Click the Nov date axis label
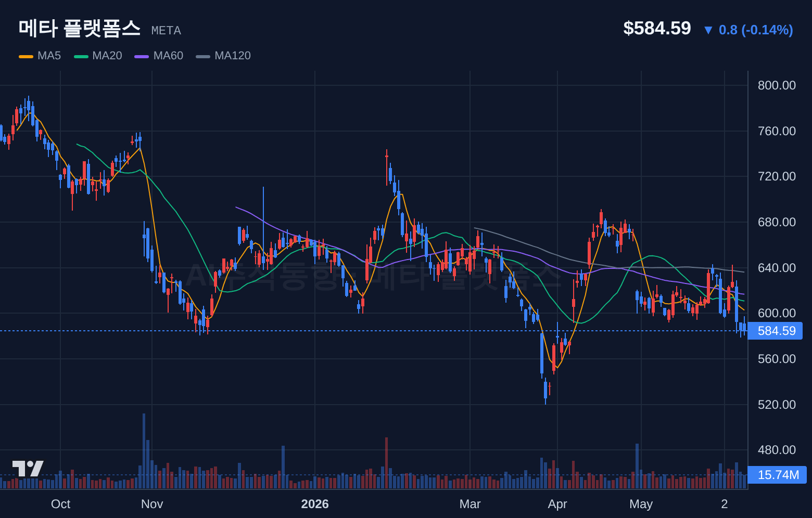The height and width of the screenshot is (518, 812). click(x=152, y=504)
